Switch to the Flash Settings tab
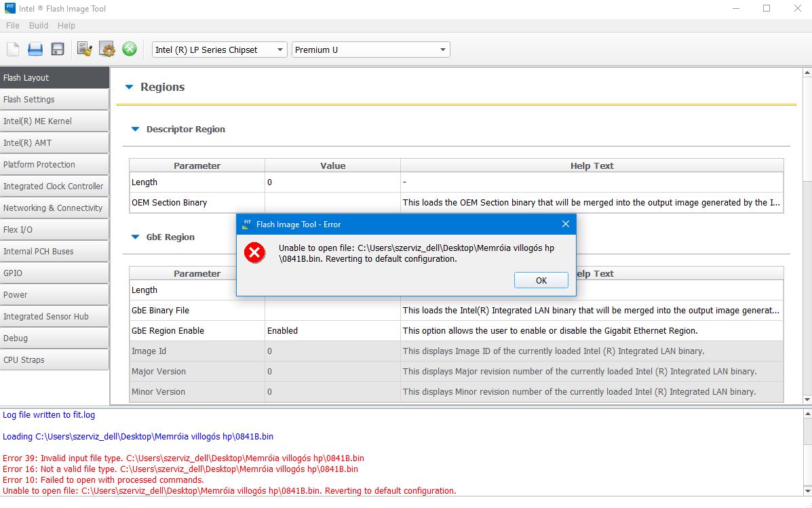The image size is (812, 508). pos(54,99)
